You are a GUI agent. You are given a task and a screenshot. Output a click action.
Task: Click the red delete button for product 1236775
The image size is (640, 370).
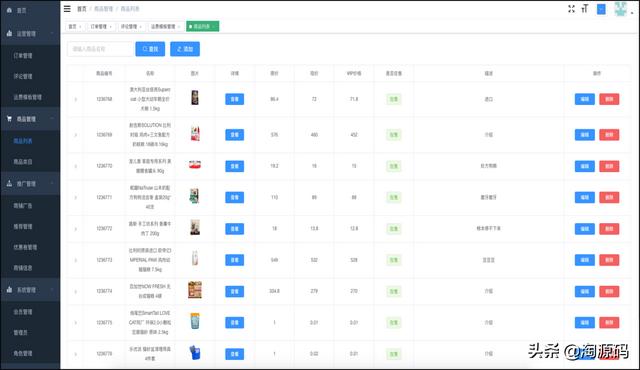pos(609,323)
